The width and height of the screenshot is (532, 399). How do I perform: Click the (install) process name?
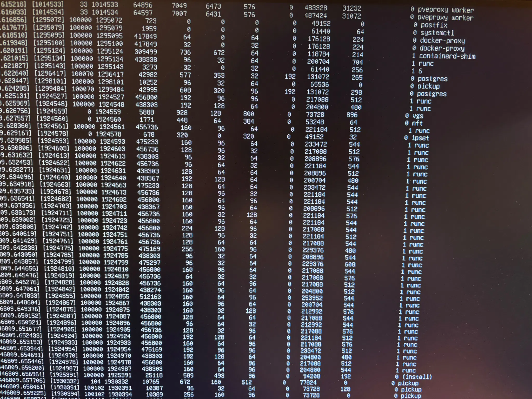click(x=417, y=377)
